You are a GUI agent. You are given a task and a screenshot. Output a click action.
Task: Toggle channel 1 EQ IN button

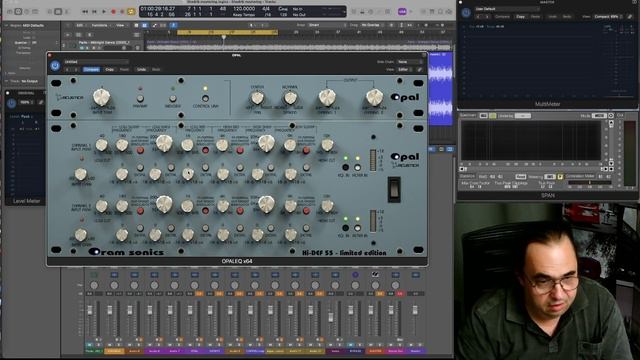tap(345, 167)
